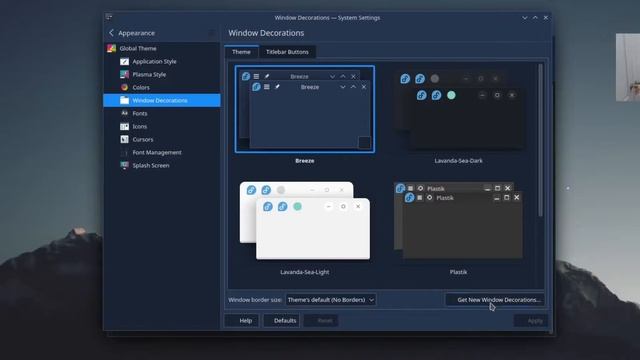Viewport: 640px width, 360px height.
Task: Select the Lavanda-Sea-Light decoration thumbnail
Action: tap(304, 220)
